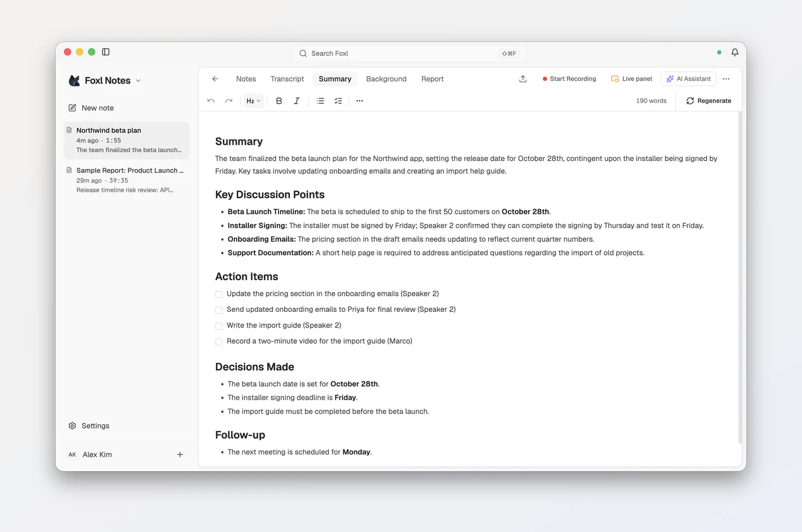The image size is (802, 532).
Task: Undo the last edit
Action: [x=211, y=101]
